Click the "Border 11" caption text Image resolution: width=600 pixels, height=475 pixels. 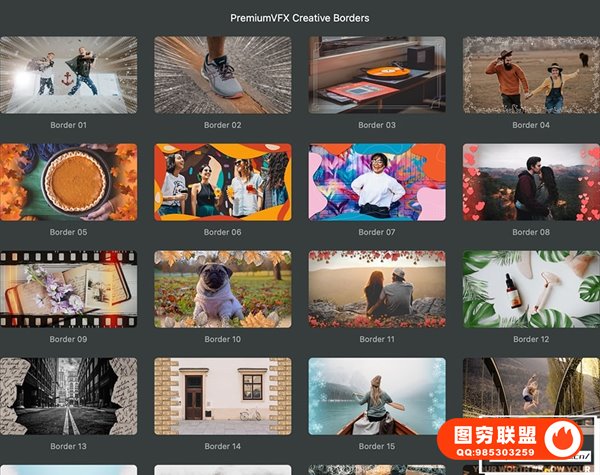click(x=377, y=340)
